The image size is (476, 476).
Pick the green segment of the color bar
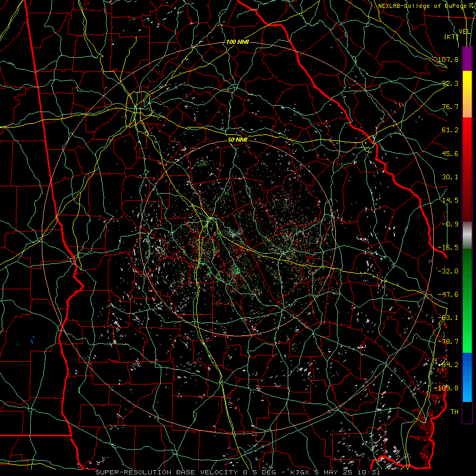pos(467,300)
